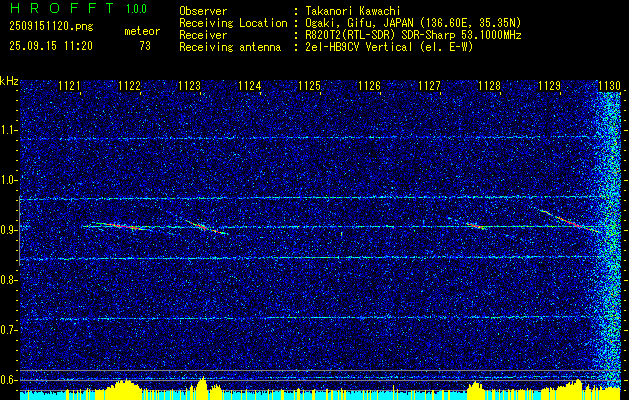Click the HROFFT title text
This screenshot has width=629, height=400.
coord(63,8)
